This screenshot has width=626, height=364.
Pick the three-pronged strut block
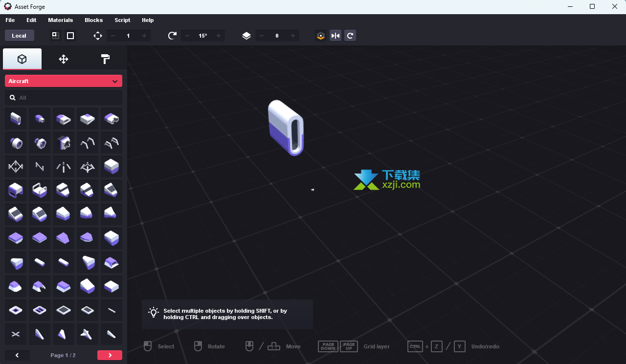pyautogui.click(x=64, y=167)
